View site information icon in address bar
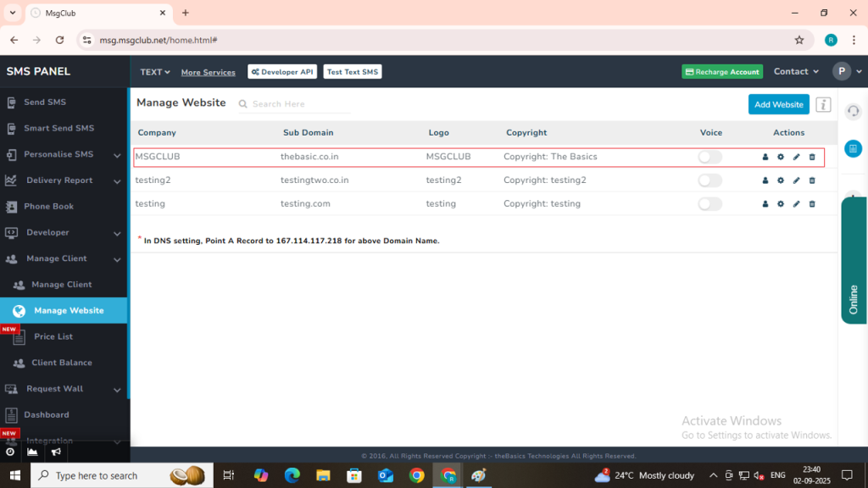The image size is (868, 488). point(87,40)
